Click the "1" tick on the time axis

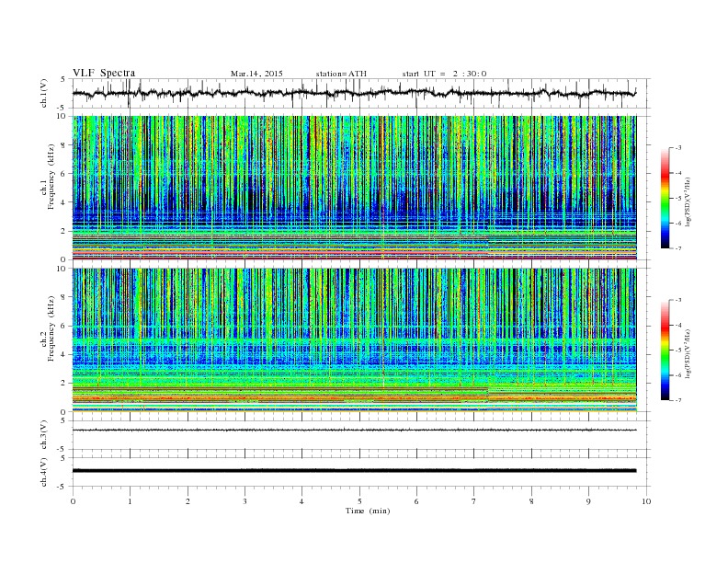(131, 501)
